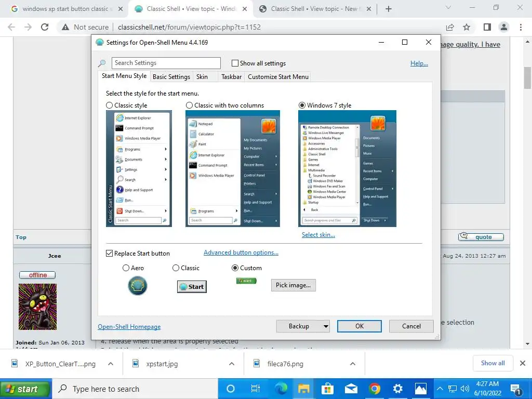Expand options for XP_Button_ClearT download
Screen dimensions: 532x399
(111, 364)
